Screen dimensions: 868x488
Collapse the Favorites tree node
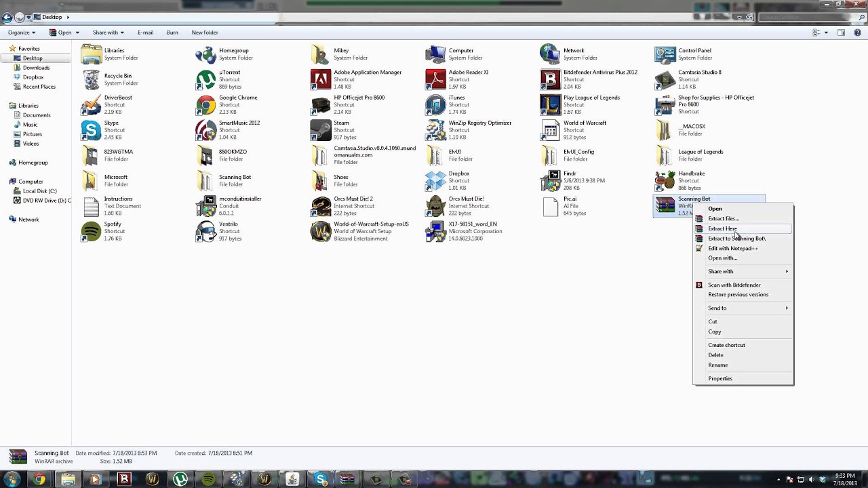pos(4,49)
